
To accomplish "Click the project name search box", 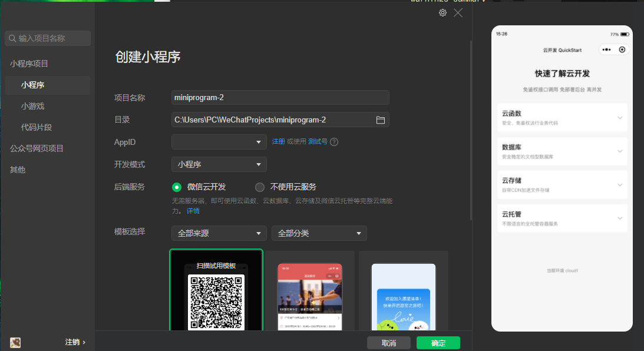I will pyautogui.click(x=48, y=38).
